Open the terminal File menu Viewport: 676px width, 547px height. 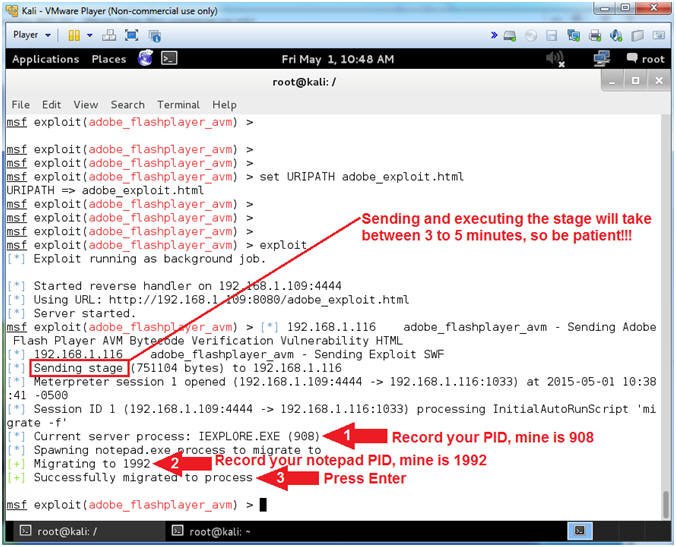(x=20, y=105)
